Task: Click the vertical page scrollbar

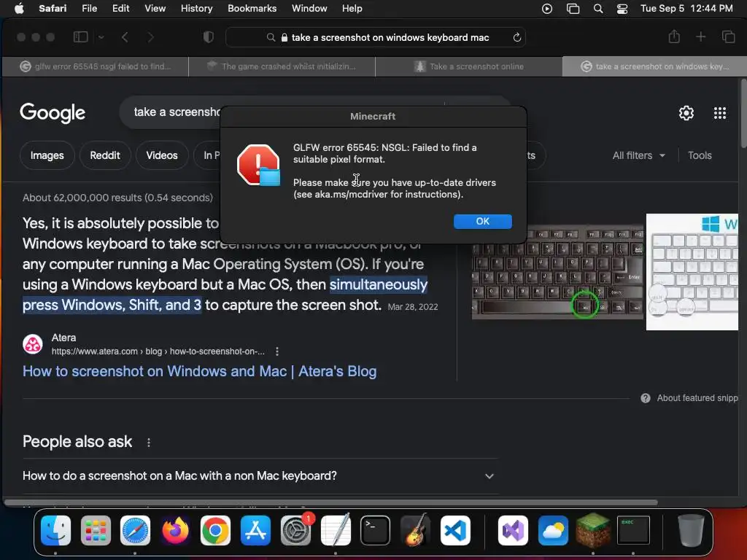Action: click(743, 114)
